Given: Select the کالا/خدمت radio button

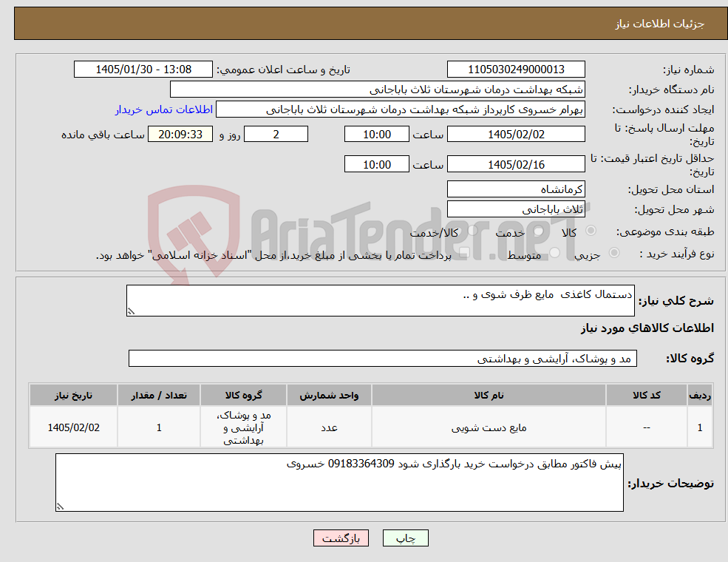Looking at the screenshot, I should pyautogui.click(x=472, y=231).
